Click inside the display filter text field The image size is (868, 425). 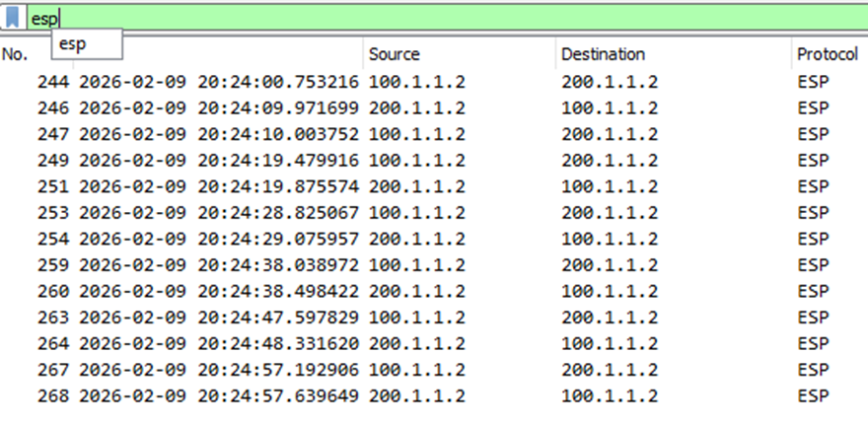coord(395,18)
